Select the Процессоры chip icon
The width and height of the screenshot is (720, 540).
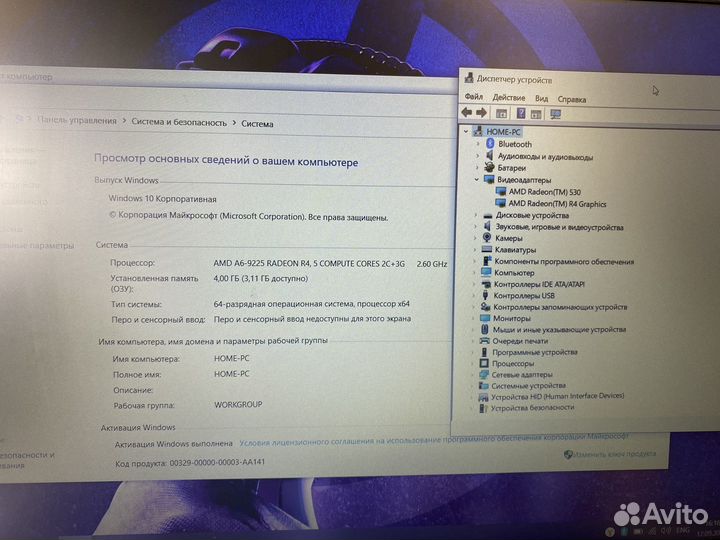[484, 363]
